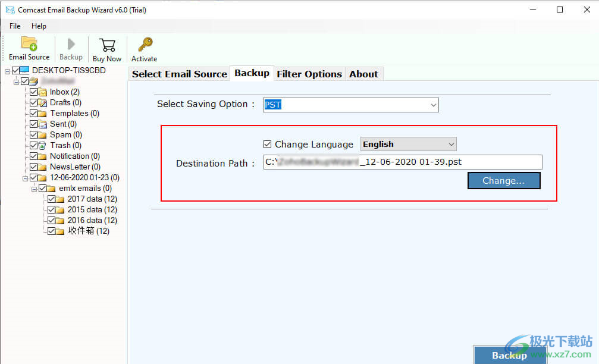Open the Help menu
This screenshot has height=364, width=599.
(x=39, y=26)
